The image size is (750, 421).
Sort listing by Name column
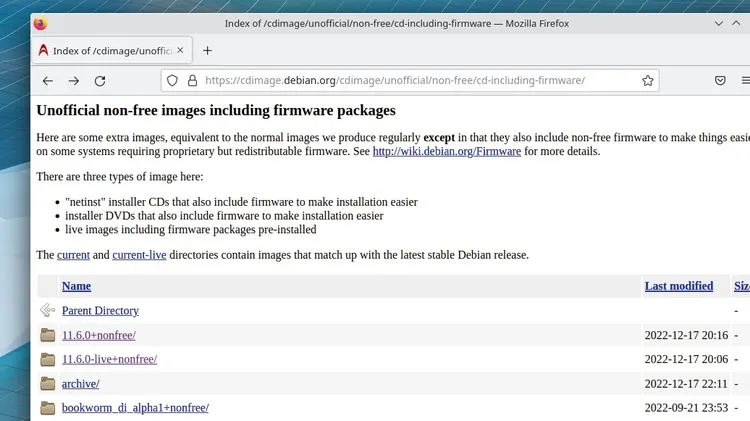pos(76,286)
